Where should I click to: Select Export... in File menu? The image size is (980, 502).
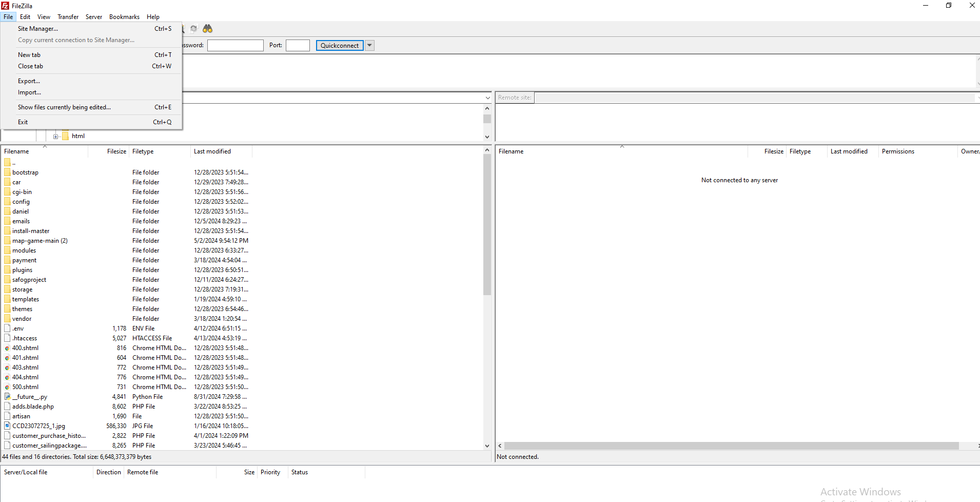coord(91,81)
